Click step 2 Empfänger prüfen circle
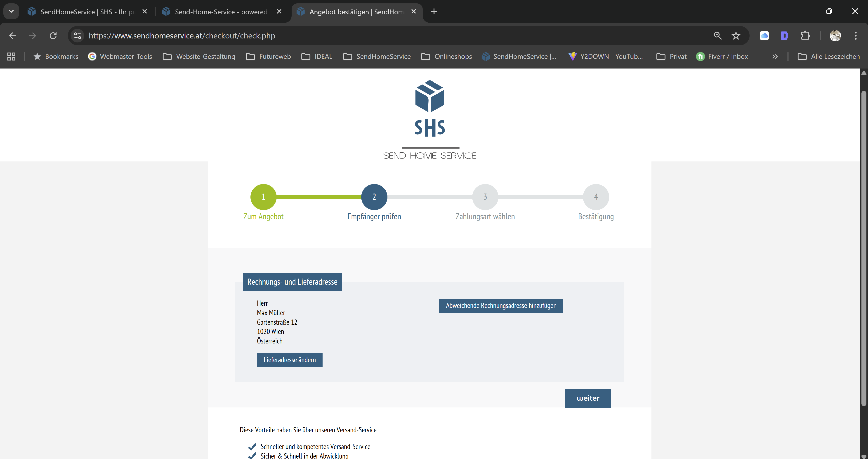The image size is (868, 459). point(374,197)
